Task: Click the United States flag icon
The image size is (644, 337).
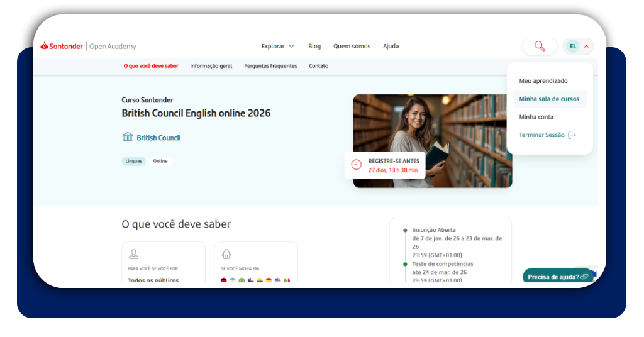Action: tap(277, 280)
